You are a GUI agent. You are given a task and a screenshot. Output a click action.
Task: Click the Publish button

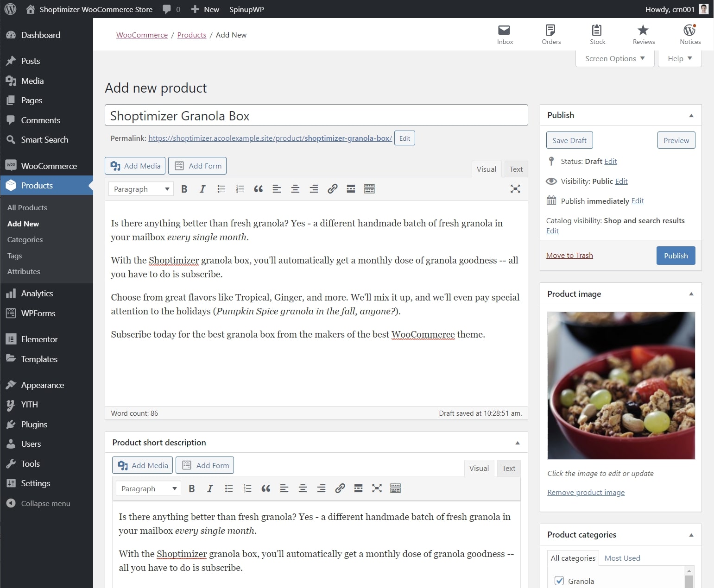[676, 256]
